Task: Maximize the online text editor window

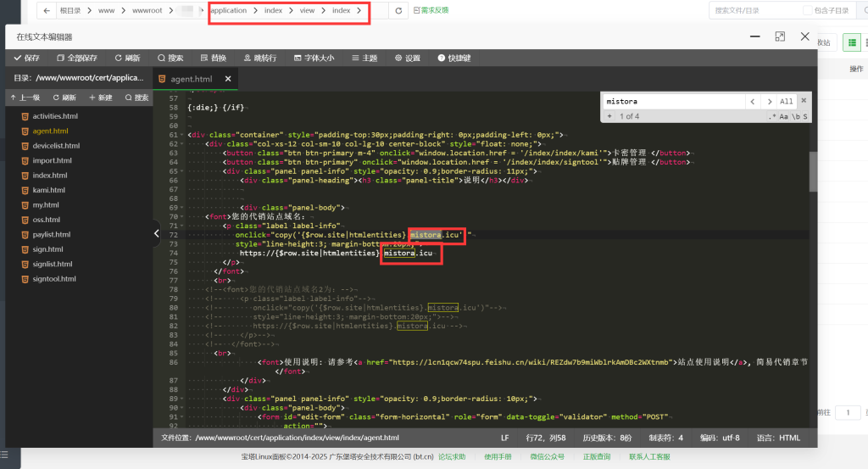Action: [780, 36]
